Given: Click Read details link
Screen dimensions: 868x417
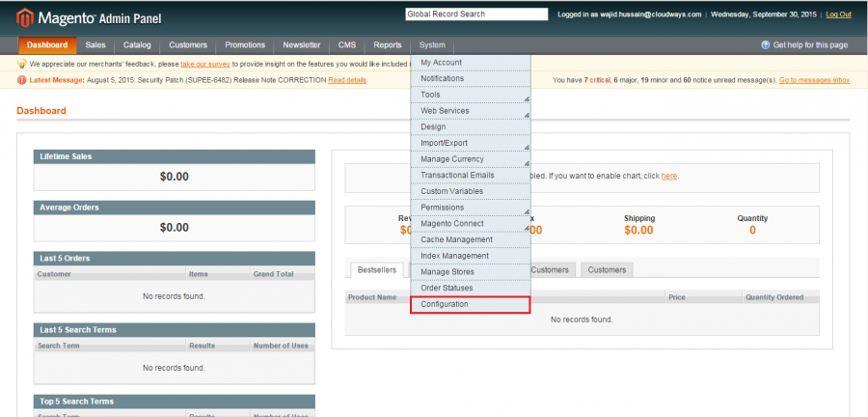Looking at the screenshot, I should [347, 80].
